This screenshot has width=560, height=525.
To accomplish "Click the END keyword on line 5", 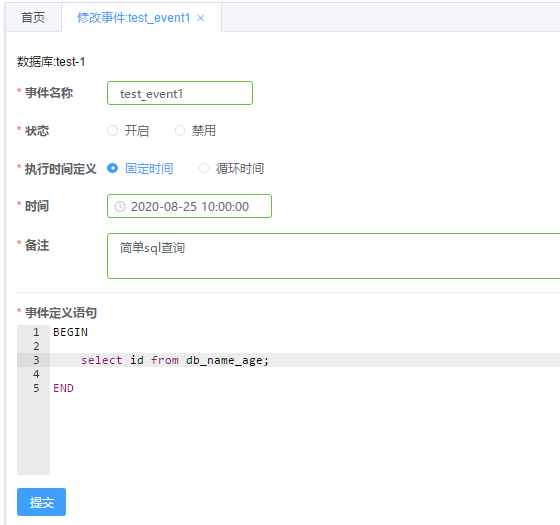I will click(63, 388).
